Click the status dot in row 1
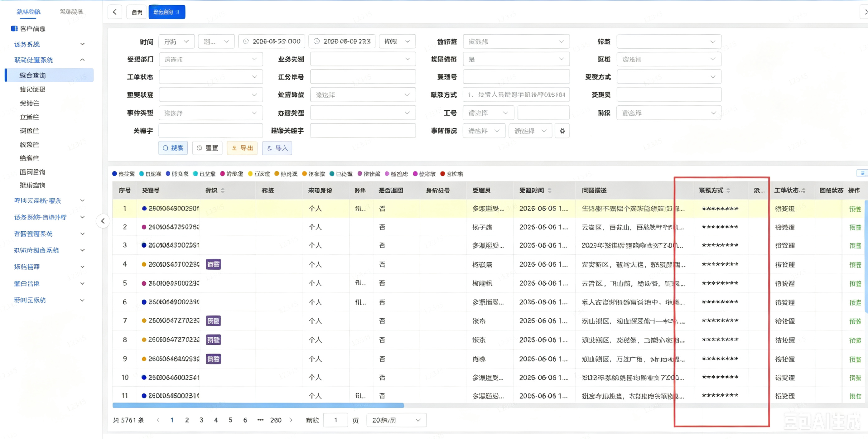 click(144, 209)
